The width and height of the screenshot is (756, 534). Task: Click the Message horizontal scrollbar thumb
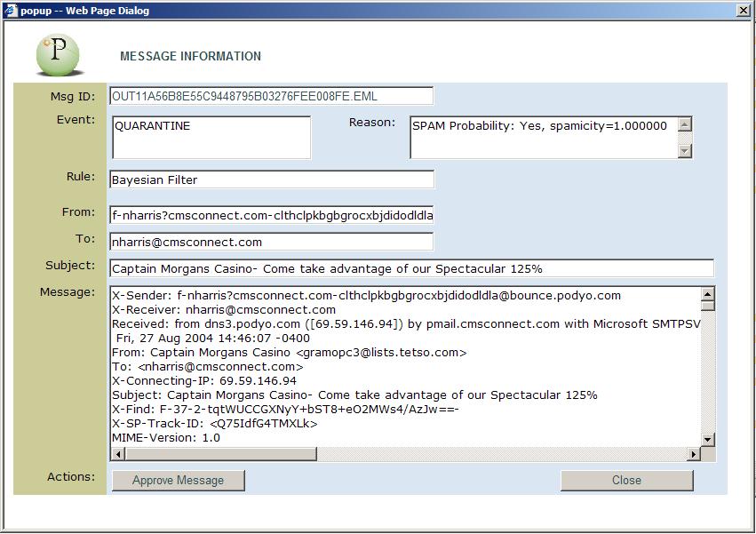point(221,454)
